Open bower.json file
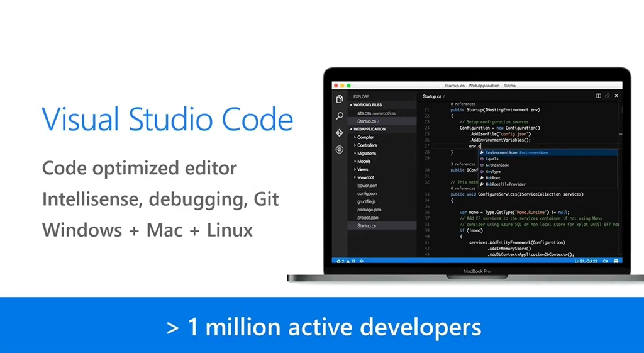 [x=367, y=186]
